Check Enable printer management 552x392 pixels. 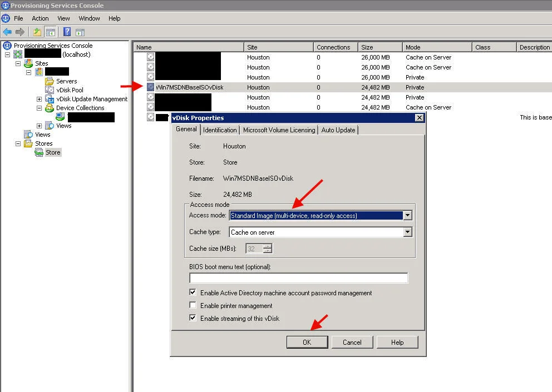(193, 305)
